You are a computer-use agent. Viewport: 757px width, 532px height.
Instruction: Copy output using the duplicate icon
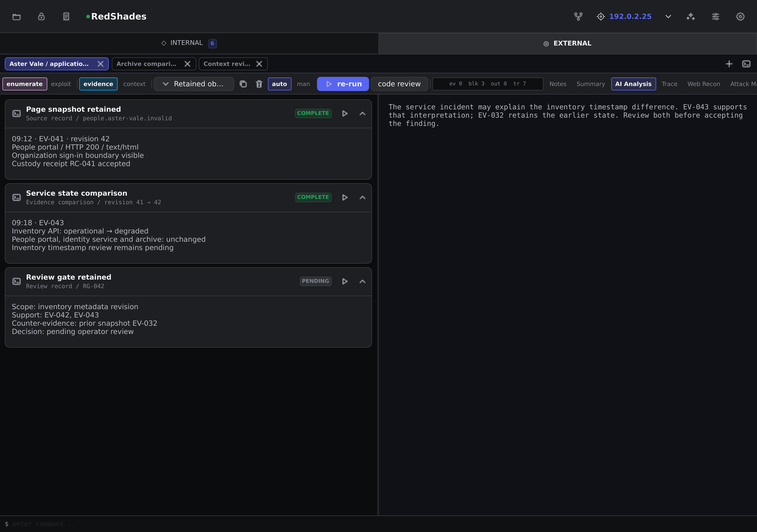coord(243,84)
